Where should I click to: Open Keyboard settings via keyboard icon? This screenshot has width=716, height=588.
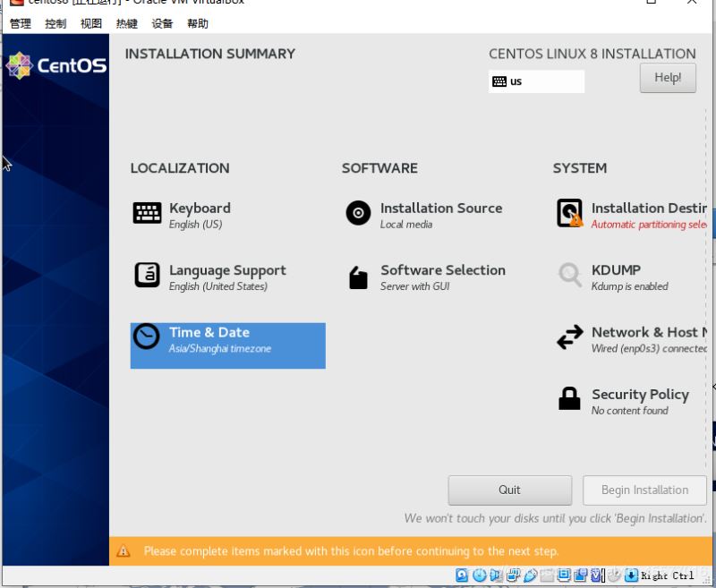coord(148,213)
